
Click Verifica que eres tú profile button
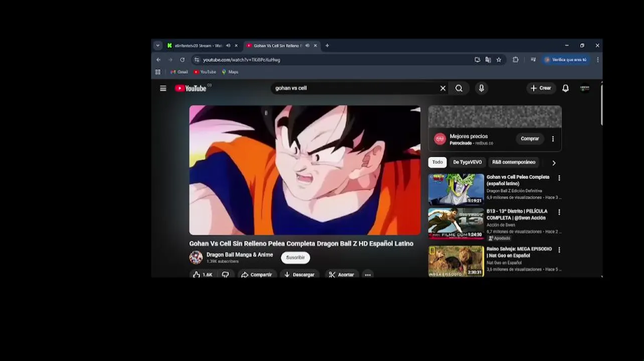[x=566, y=60]
